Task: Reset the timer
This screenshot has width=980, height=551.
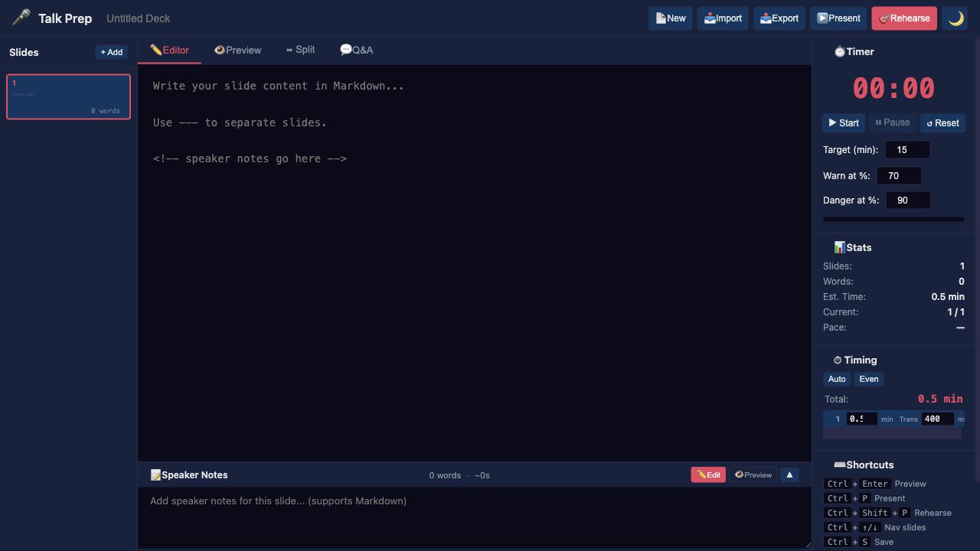Action: 942,122
